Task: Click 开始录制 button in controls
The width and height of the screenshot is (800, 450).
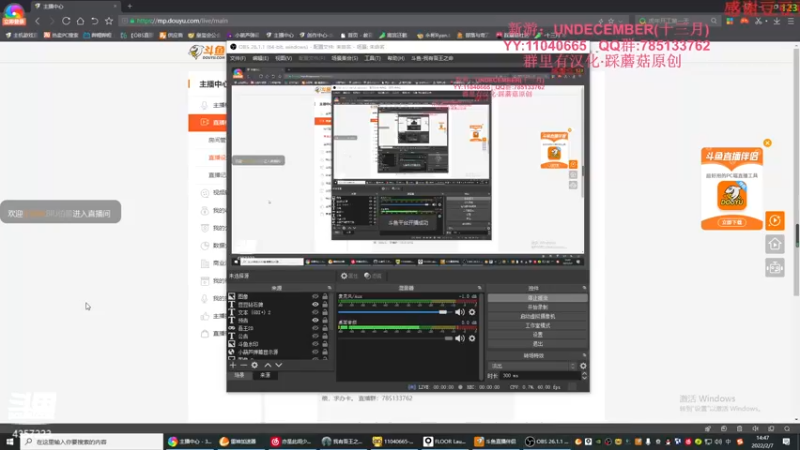Action: [538, 307]
